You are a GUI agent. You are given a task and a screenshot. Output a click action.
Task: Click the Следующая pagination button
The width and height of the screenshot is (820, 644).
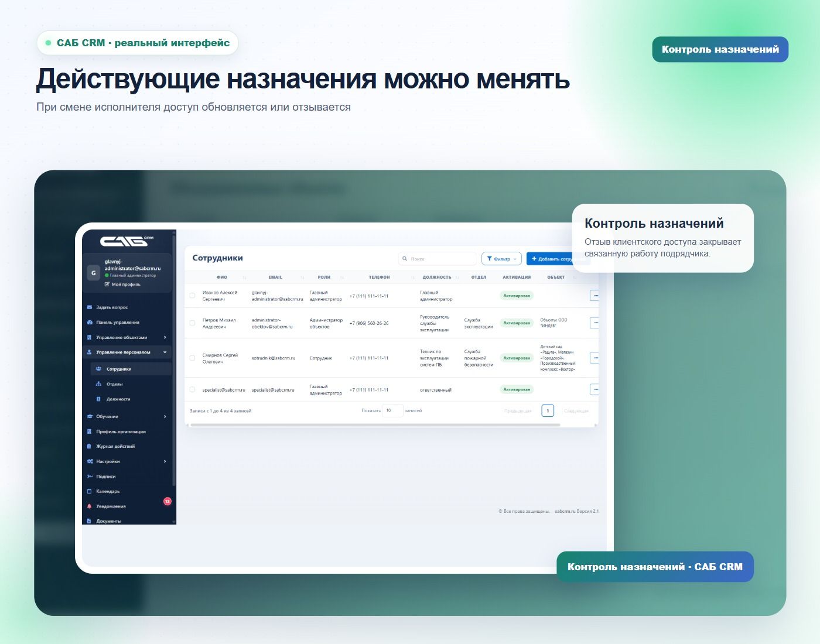point(576,411)
